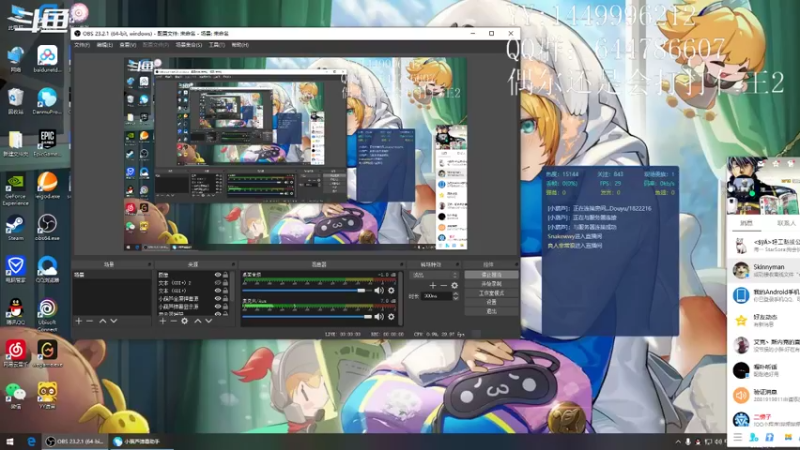
Task: Open the 帮助(H) menu in OBS
Action: coord(240,45)
